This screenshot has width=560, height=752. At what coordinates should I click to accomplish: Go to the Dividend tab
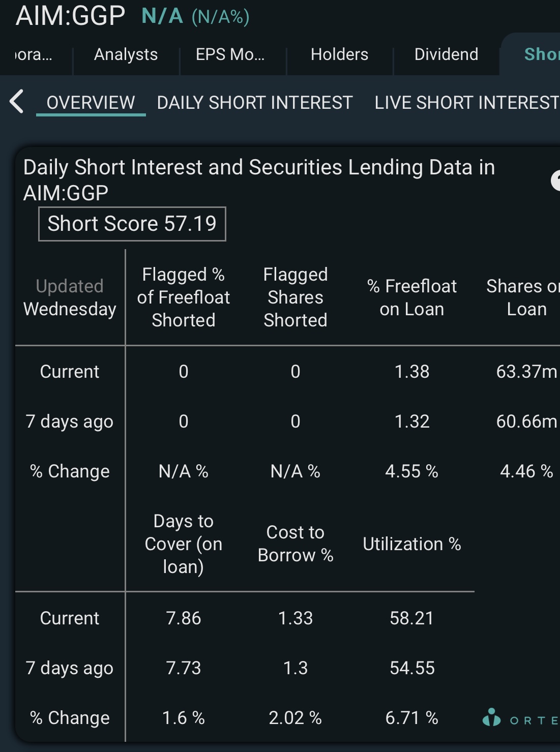coord(446,54)
